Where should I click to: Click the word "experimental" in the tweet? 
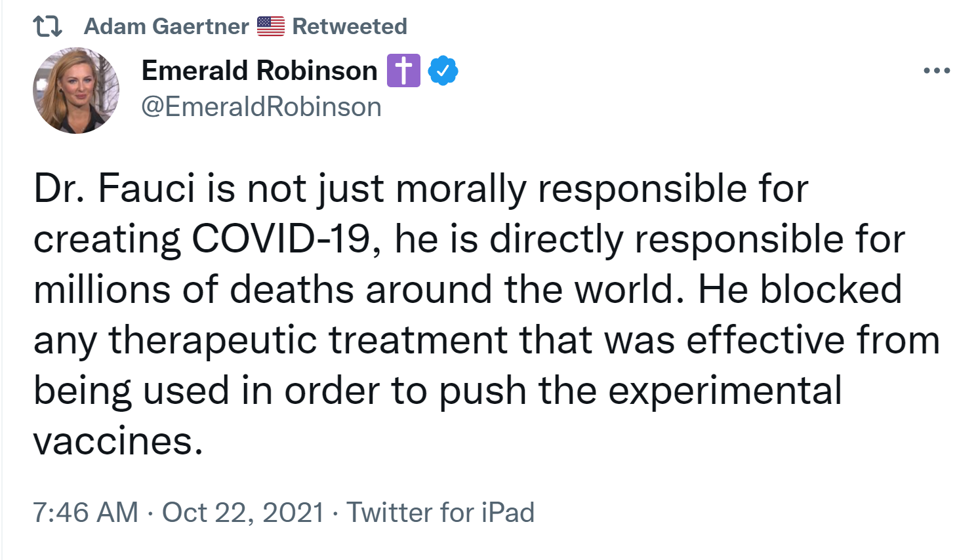(x=725, y=391)
